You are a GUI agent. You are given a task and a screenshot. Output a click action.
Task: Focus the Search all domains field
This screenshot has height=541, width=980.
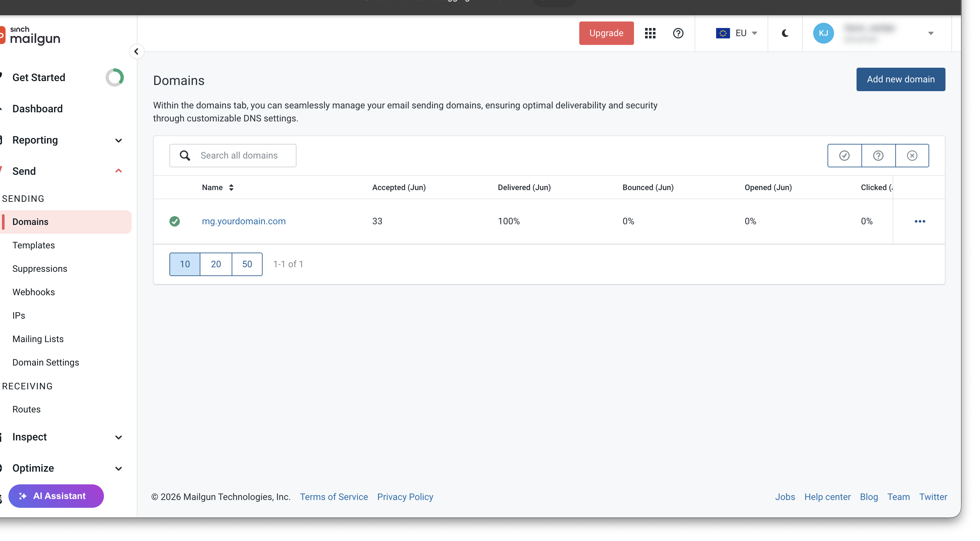click(x=233, y=156)
